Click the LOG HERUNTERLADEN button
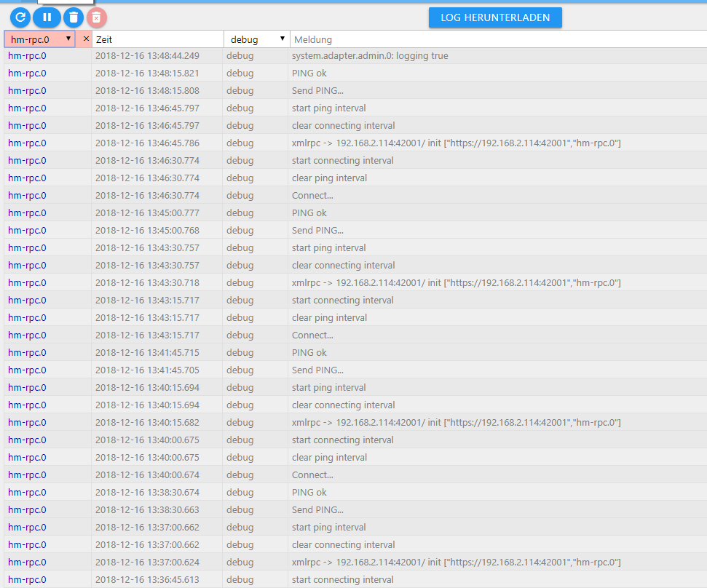Image resolution: width=707 pixels, height=588 pixels. click(495, 17)
